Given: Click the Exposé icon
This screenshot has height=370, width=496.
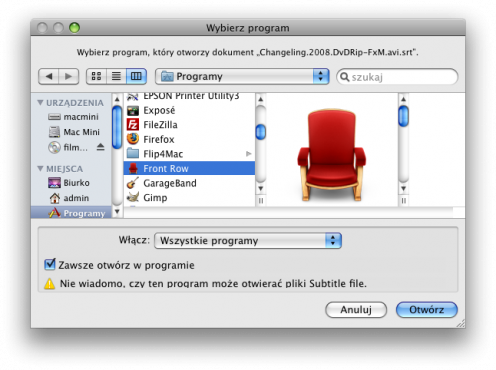Looking at the screenshot, I should pos(133,111).
